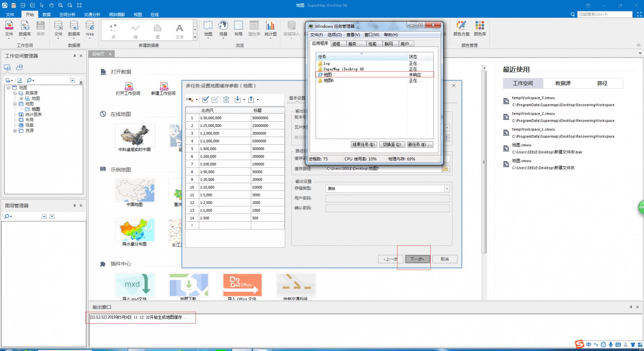Pin the 工作空间管理器 panel
The height and width of the screenshot is (351, 644).
click(x=75, y=56)
